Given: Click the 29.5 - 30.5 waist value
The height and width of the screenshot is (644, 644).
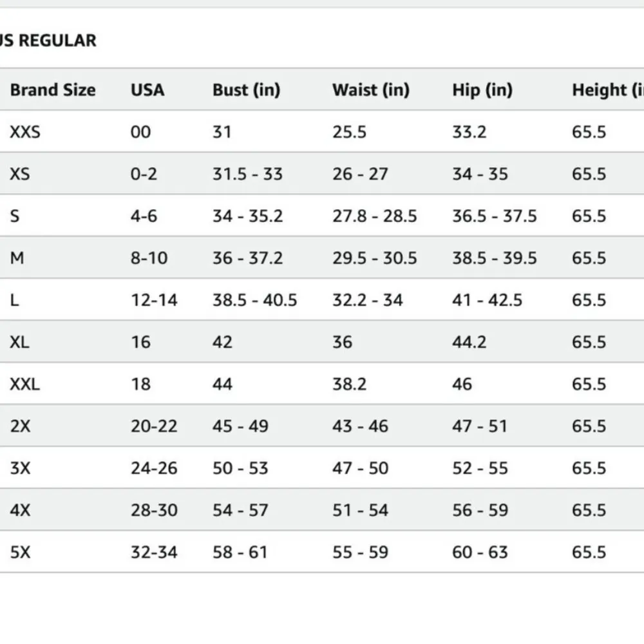Looking at the screenshot, I should [374, 258].
